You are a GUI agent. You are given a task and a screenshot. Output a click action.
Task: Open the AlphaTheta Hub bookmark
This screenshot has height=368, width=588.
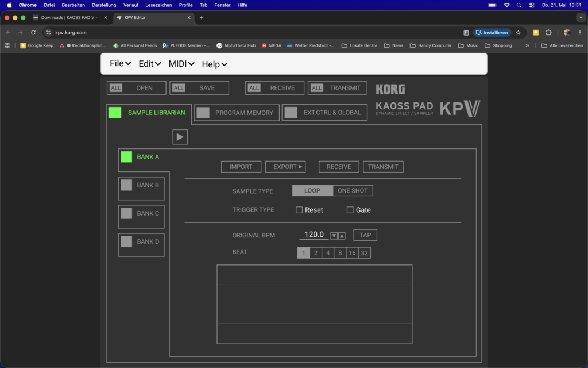point(236,45)
